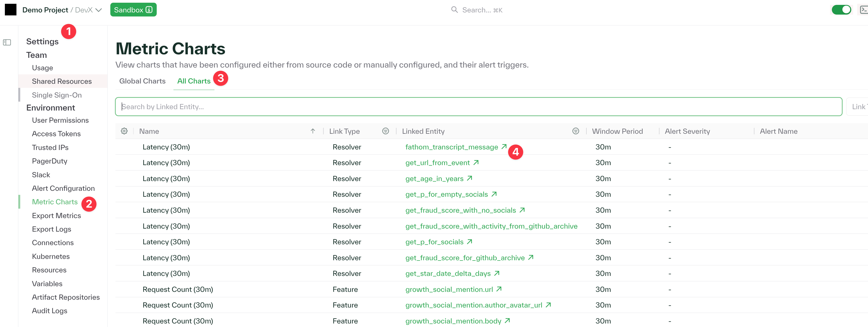Go to Export Metrics settings page

(x=56, y=215)
